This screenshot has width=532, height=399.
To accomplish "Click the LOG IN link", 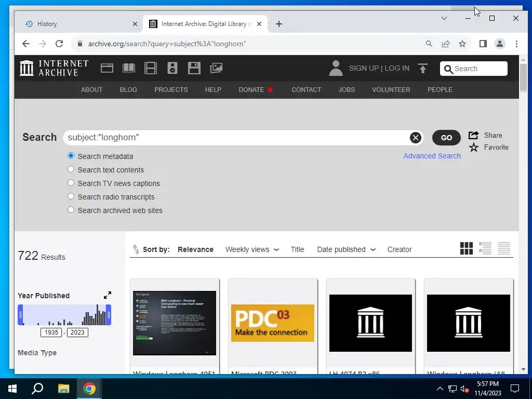I will tap(397, 68).
